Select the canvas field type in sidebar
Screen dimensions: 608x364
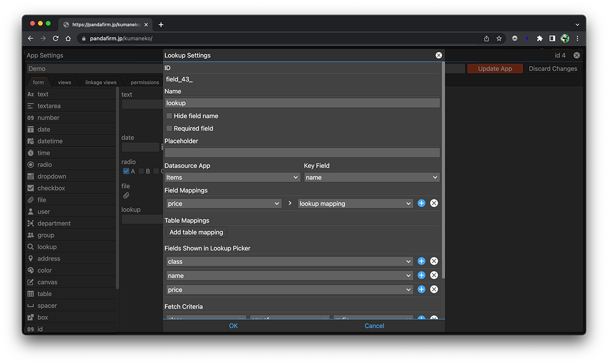click(x=47, y=282)
